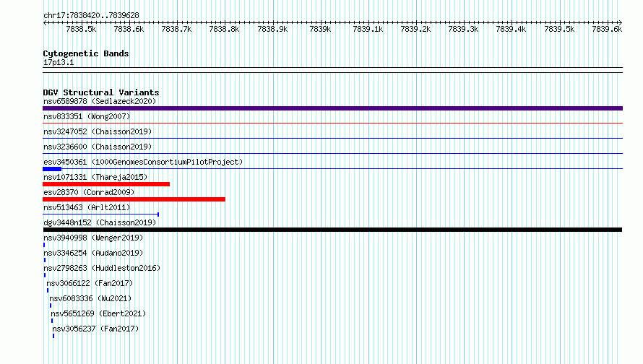Open nsv2798263 (Huddleston2016) variant label

click(x=102, y=268)
